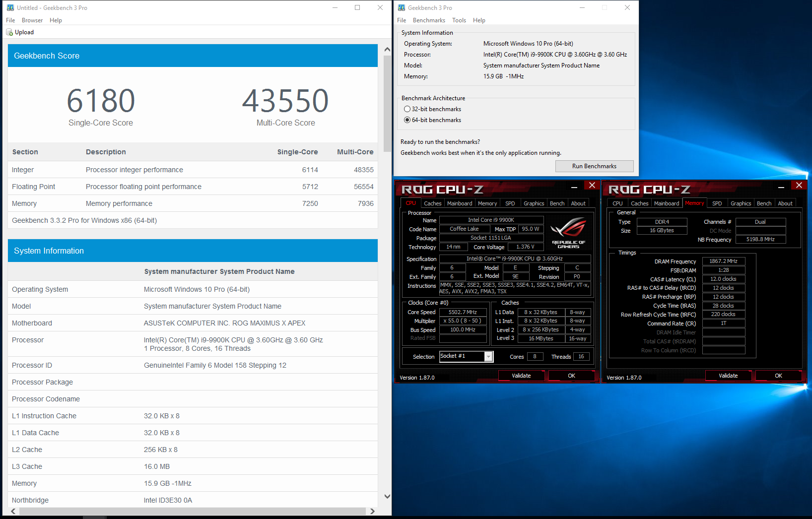
Task: Select 64-bit benchmarks radio button
Action: click(x=407, y=120)
